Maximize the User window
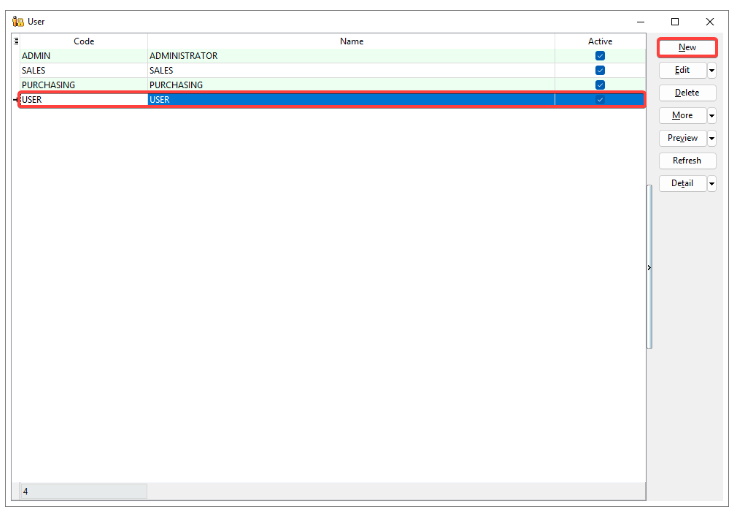 [x=675, y=21]
